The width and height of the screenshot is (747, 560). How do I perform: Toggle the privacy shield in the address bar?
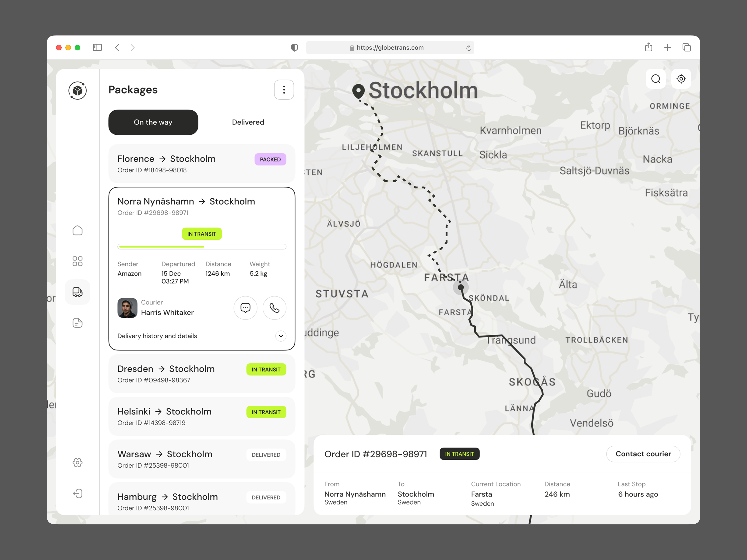(294, 47)
